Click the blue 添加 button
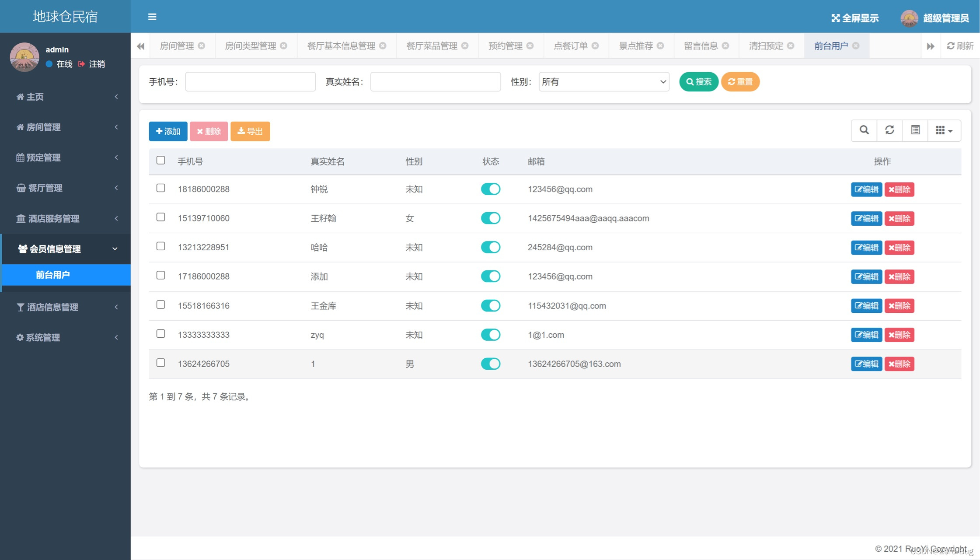980x560 pixels. (x=168, y=131)
